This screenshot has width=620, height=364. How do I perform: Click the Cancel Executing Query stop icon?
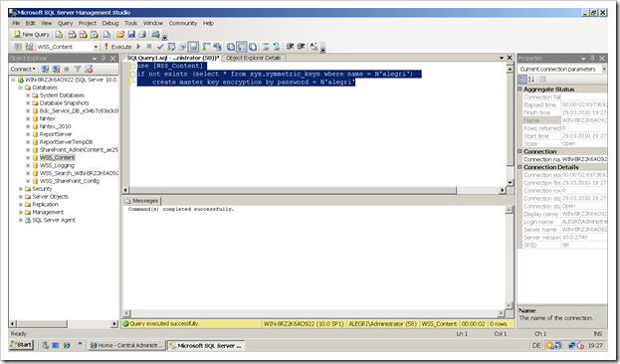(x=149, y=46)
